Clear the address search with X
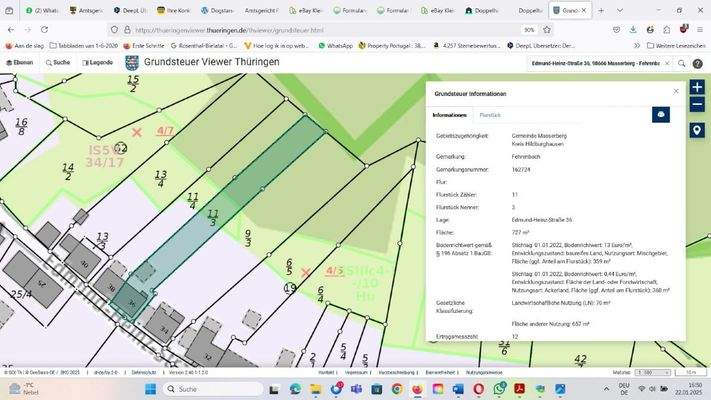 click(666, 62)
